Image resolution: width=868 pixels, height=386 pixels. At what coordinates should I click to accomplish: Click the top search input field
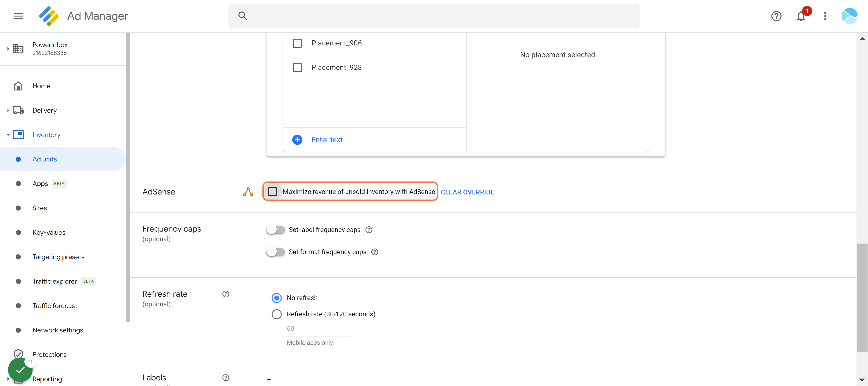point(434,16)
